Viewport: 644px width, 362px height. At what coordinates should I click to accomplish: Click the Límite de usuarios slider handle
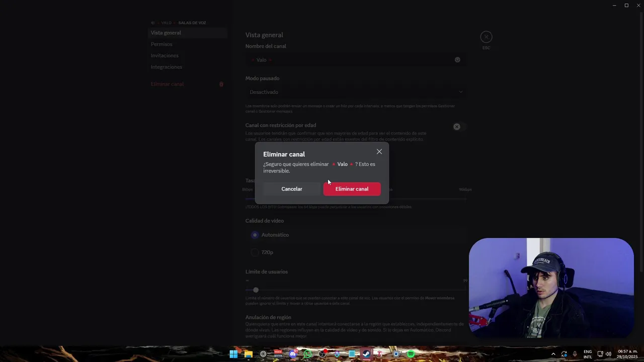[x=256, y=290]
